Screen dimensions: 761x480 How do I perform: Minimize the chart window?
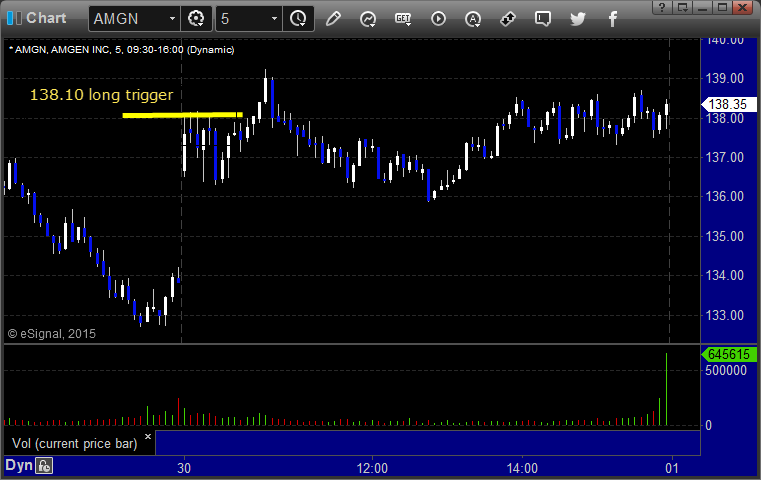(702, 7)
